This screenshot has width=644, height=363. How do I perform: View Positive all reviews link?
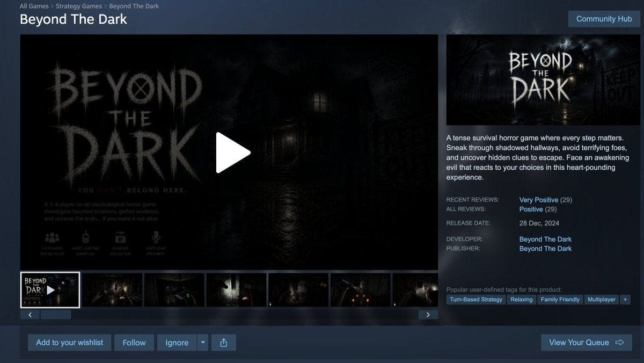(x=531, y=209)
